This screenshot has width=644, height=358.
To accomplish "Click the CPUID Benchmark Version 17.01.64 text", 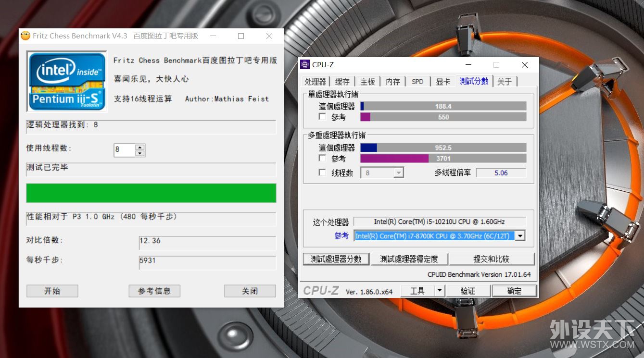I will 479,274.
